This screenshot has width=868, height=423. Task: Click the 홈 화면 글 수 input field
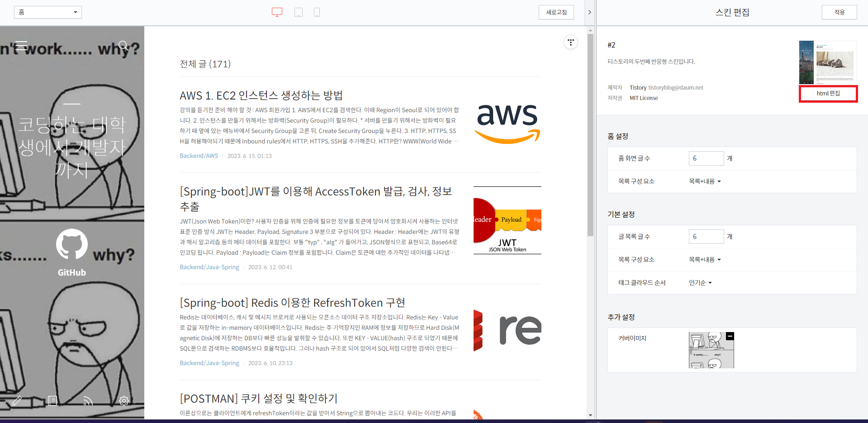(706, 158)
